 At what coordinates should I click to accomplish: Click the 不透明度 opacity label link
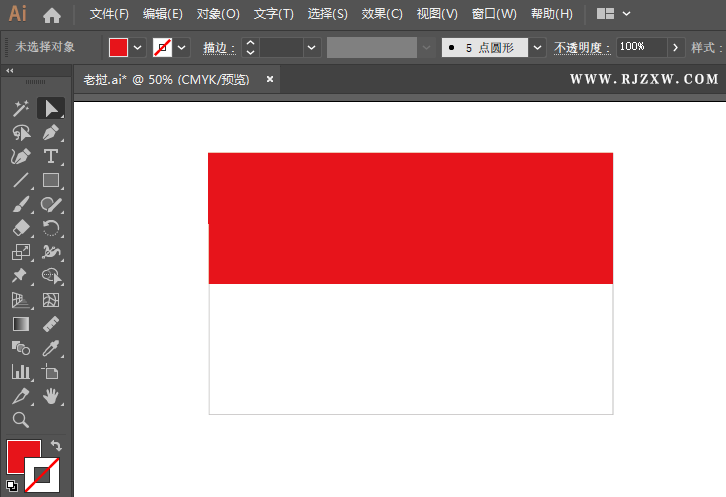tap(582, 48)
